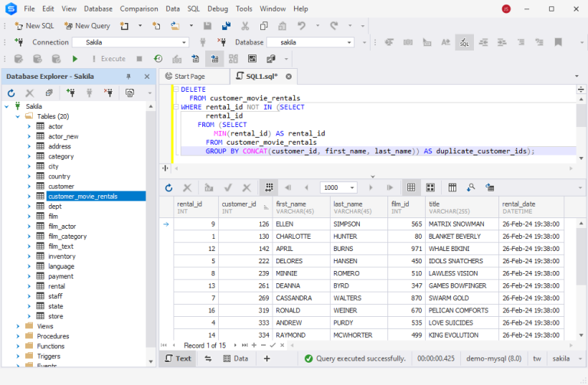Open the page size 1000 dropdown
This screenshot has width=588, height=385.
point(351,188)
